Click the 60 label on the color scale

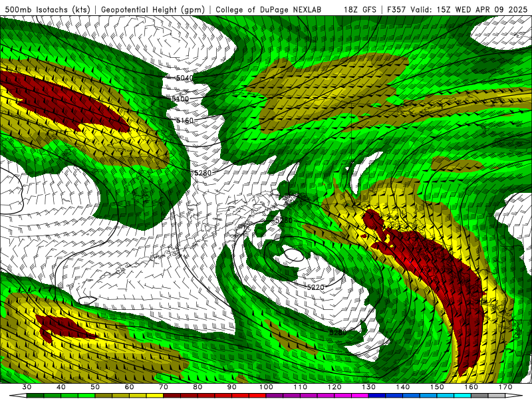[x=129, y=387]
